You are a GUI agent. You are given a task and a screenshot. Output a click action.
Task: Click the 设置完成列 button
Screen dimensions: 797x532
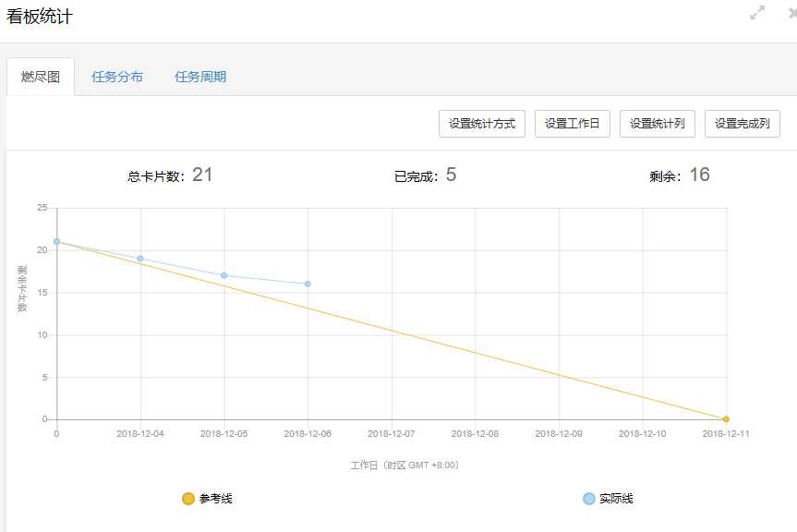(x=743, y=124)
